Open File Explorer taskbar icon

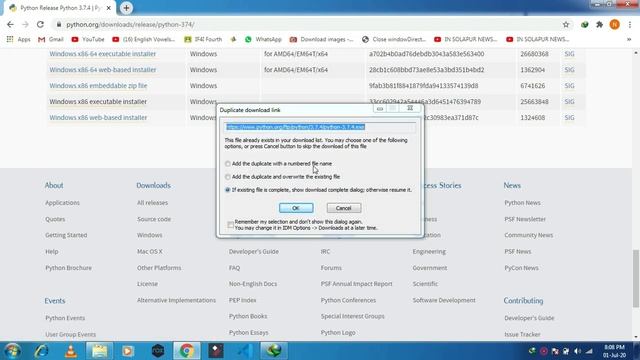99,351
